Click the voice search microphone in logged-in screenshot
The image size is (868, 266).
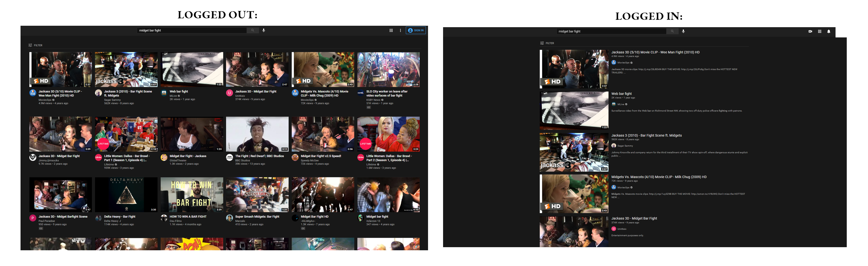point(683,31)
